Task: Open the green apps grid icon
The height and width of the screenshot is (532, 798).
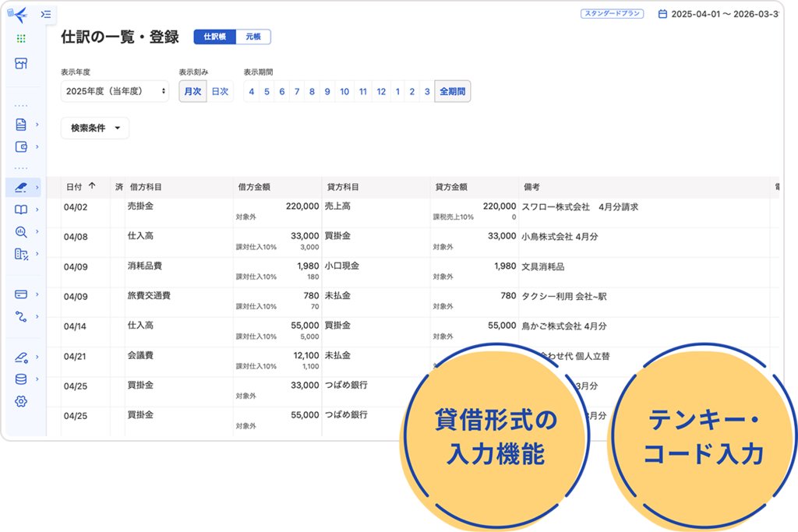Action: point(21,38)
